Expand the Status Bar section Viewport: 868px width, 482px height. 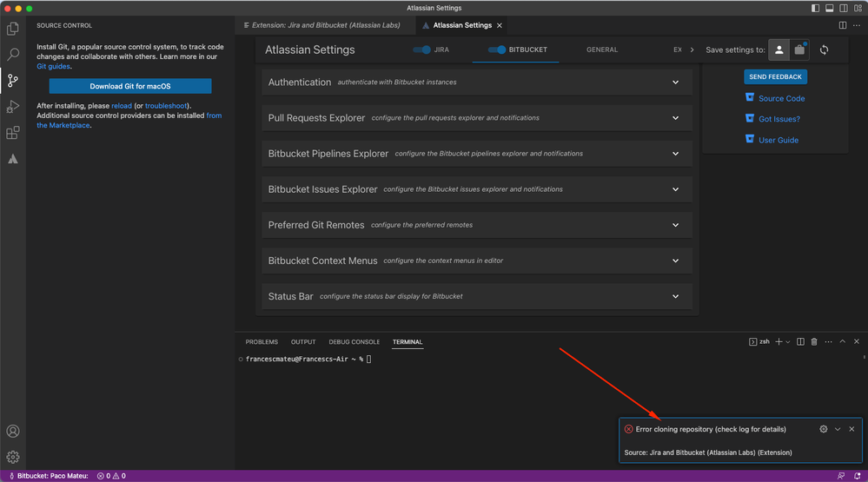click(477, 296)
